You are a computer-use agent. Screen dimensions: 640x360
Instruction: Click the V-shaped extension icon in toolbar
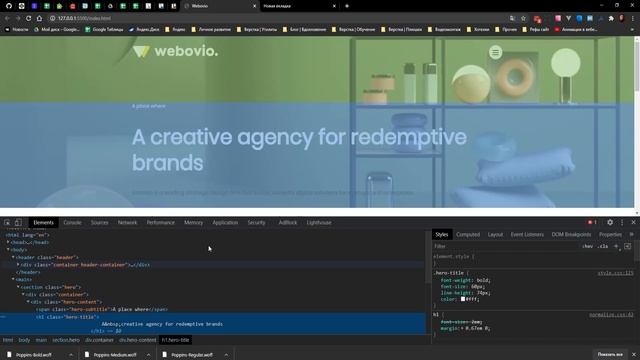568,18
